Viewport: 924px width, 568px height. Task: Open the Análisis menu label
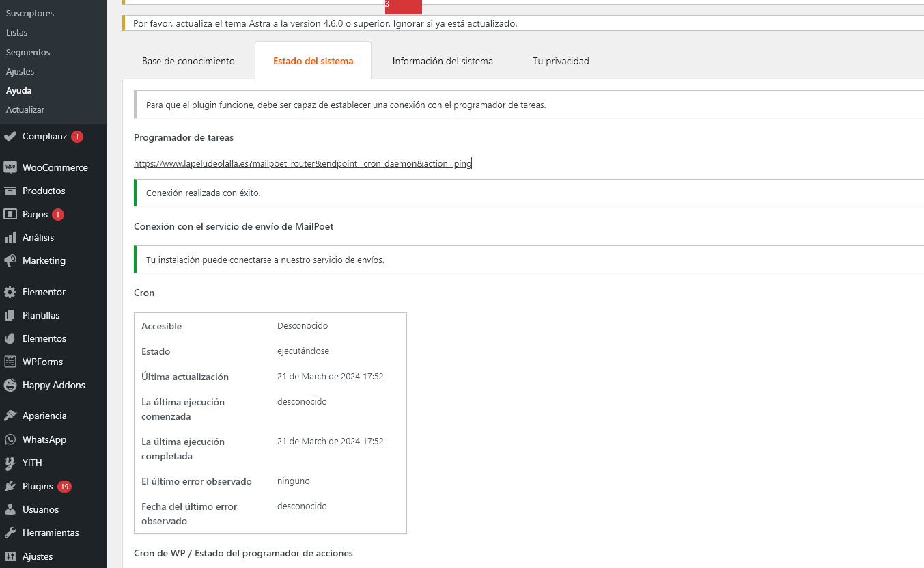coord(38,237)
